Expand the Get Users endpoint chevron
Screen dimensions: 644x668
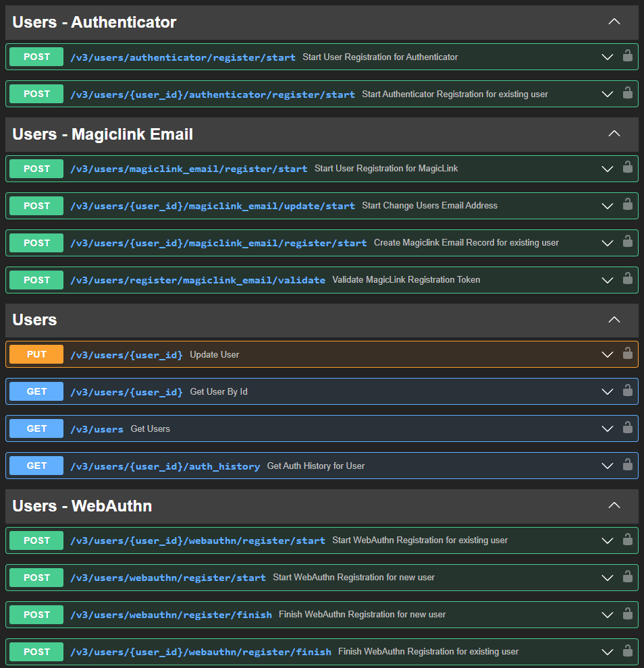[608, 428]
